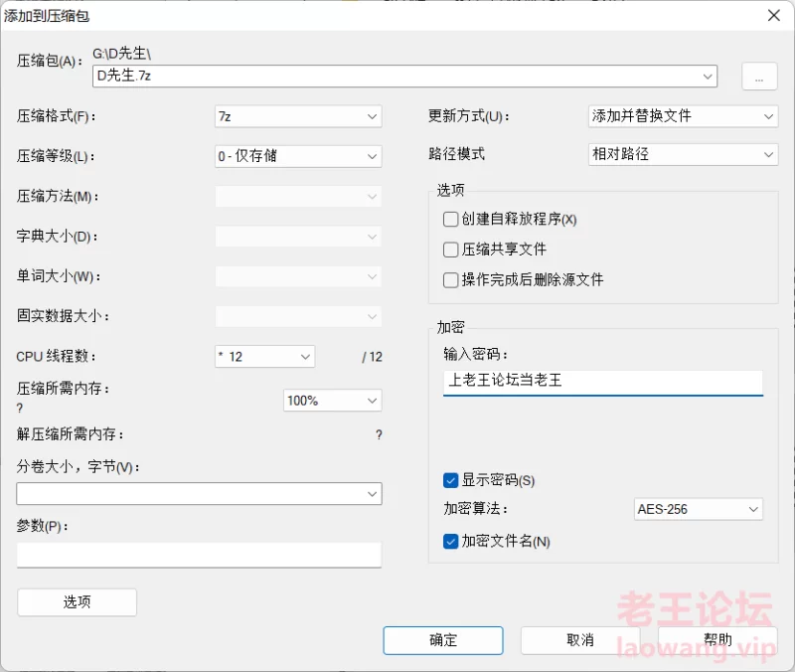Click the browse "..." button for archive path
Screen dimensions: 795x672
coord(759,77)
